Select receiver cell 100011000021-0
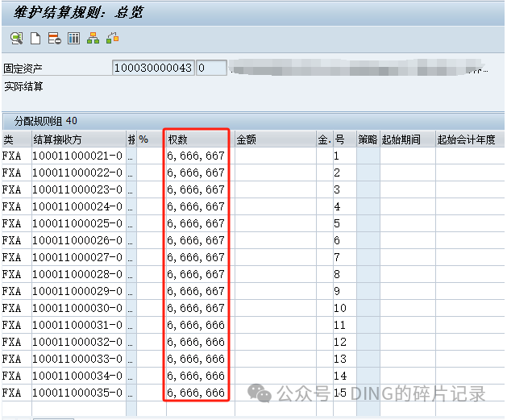This screenshot has width=507, height=420. click(78, 156)
